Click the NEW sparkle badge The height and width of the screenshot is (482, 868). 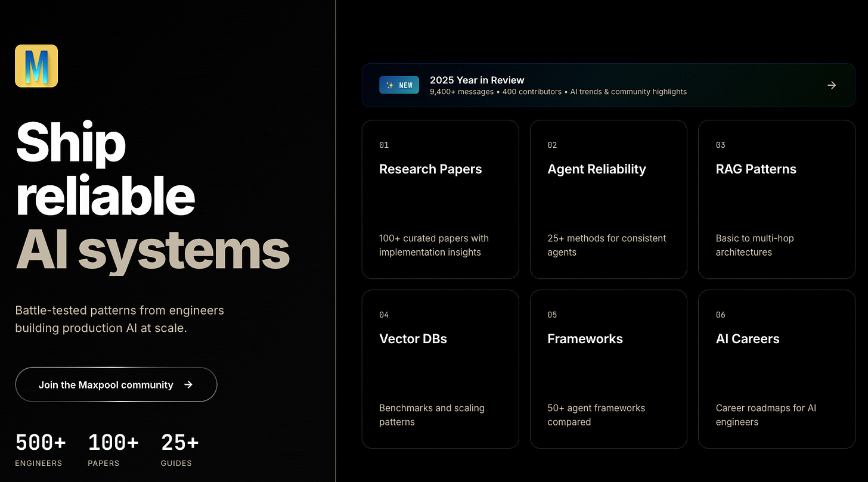click(399, 85)
